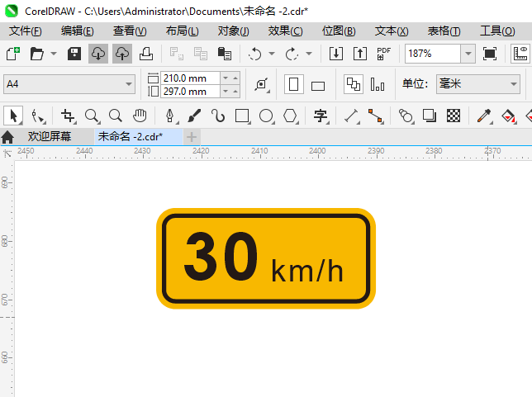Image resolution: width=532 pixels, height=397 pixels.
Task: Click the cloud download icon
Action: tap(98, 54)
